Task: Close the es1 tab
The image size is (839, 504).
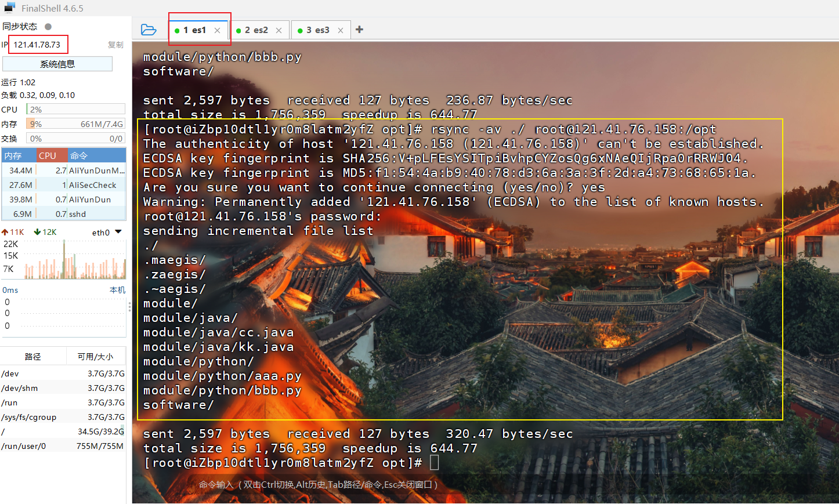Action: (217, 31)
